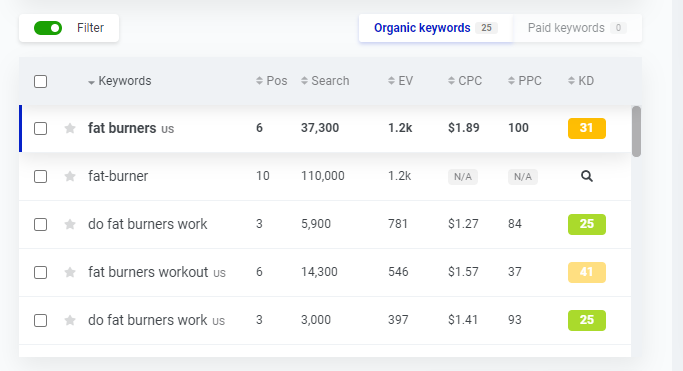The height and width of the screenshot is (371, 683).
Task: Open the fat-burner keyword
Action: pyautogui.click(x=118, y=176)
